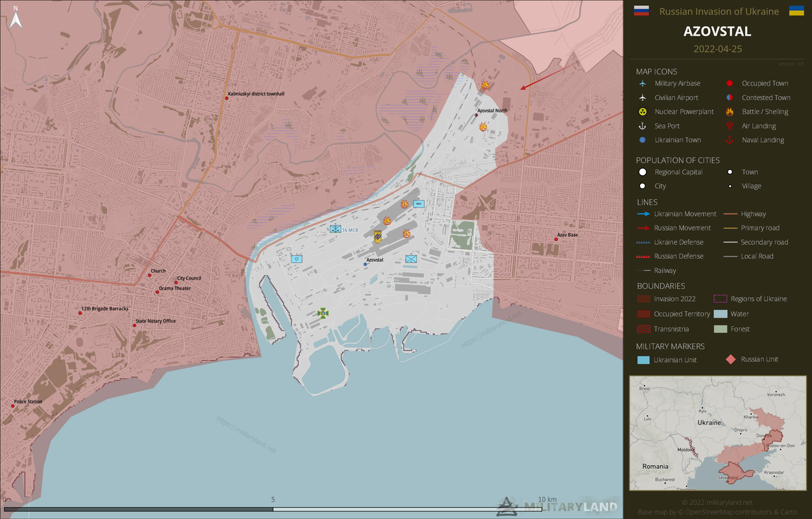Click the Contested Town legend icon
812x519 pixels.
pyautogui.click(x=730, y=98)
